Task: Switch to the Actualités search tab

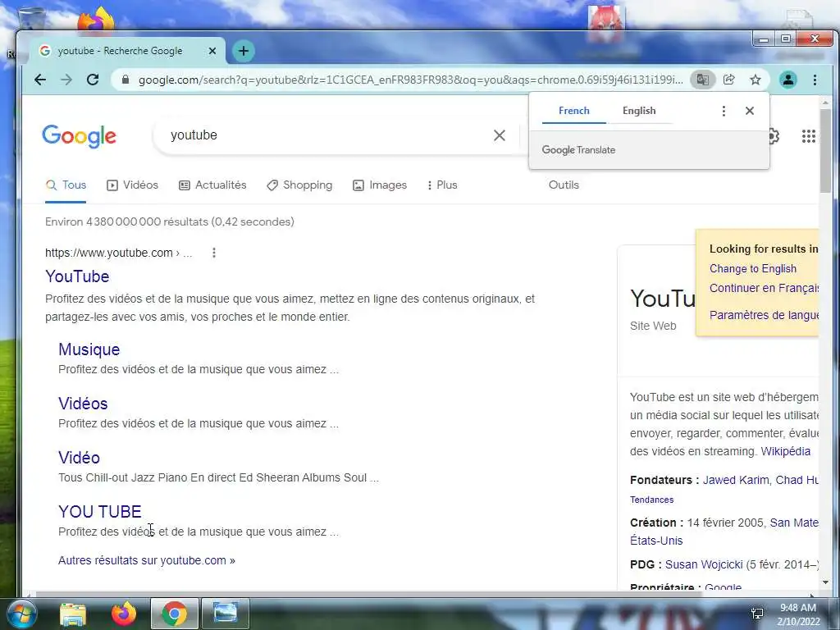Action: [212, 185]
